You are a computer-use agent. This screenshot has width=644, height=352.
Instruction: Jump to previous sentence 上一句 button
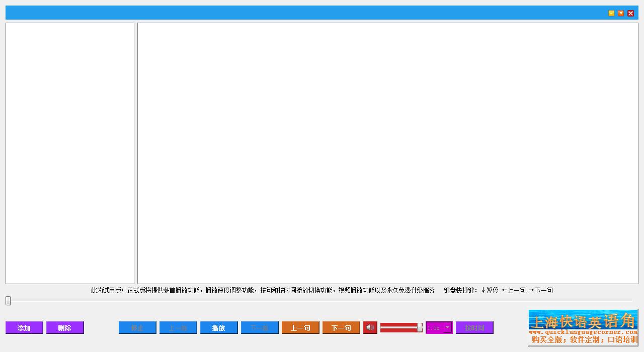[x=300, y=328]
